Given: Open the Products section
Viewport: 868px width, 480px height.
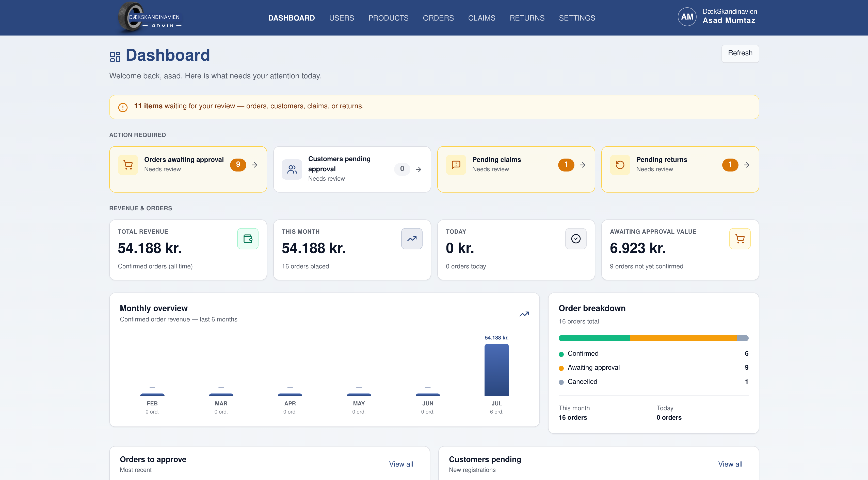Looking at the screenshot, I should (x=388, y=18).
